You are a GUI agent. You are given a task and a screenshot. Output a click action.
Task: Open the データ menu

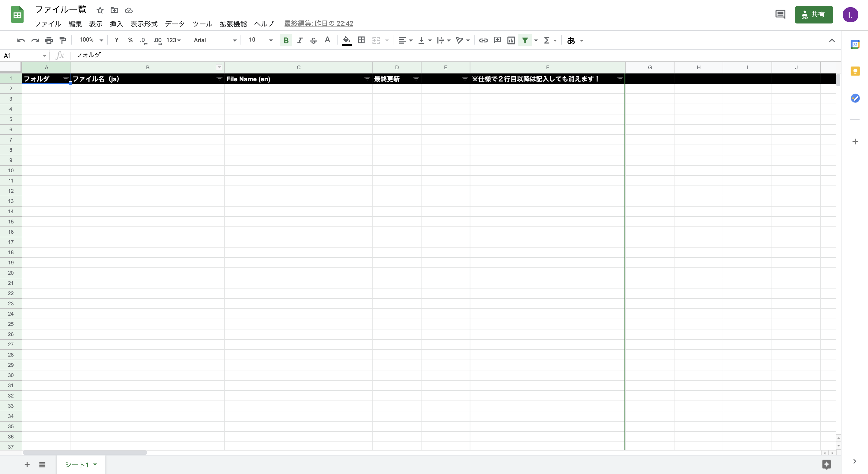coord(174,24)
